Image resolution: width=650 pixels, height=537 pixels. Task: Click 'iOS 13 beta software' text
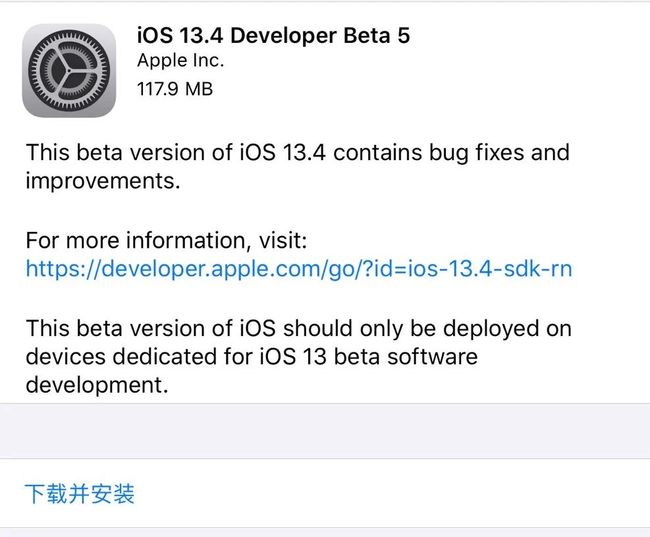pos(369,357)
